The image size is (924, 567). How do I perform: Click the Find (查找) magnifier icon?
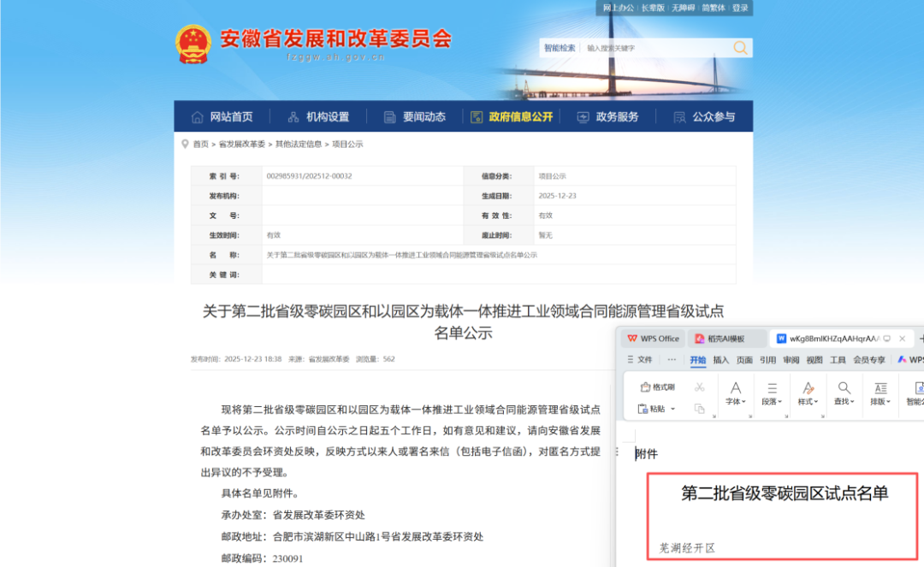(x=844, y=388)
